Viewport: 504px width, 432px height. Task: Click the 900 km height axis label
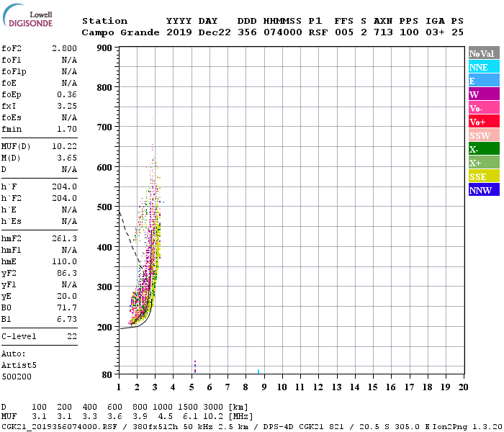[104, 48]
